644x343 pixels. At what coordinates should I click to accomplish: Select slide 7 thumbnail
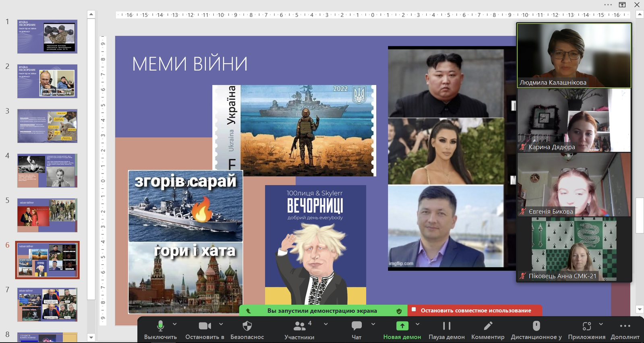[x=47, y=304]
